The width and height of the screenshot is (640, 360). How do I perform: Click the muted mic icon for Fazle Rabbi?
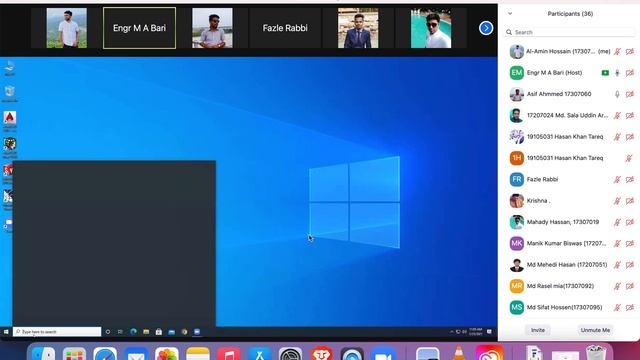click(617, 180)
